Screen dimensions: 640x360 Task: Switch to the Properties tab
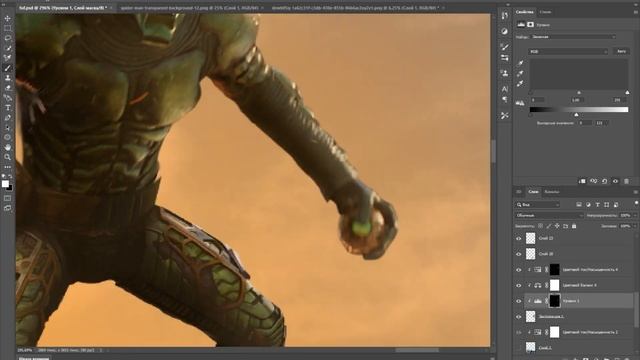coord(525,12)
